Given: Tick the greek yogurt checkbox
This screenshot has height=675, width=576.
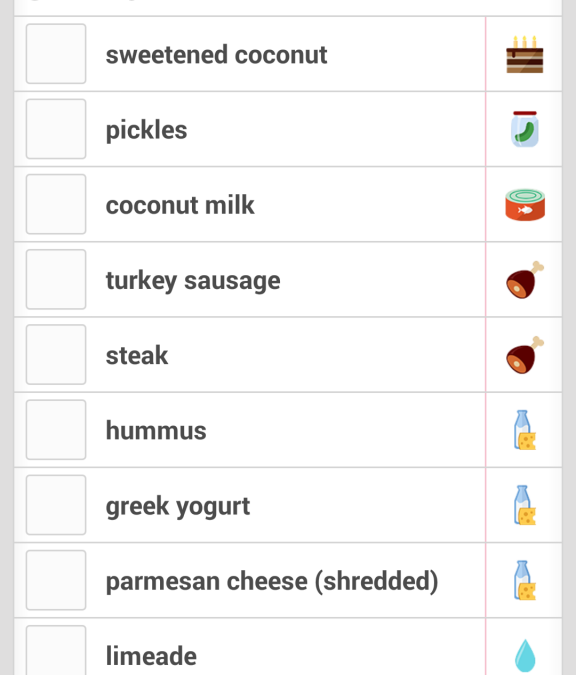Looking at the screenshot, I should (x=56, y=505).
